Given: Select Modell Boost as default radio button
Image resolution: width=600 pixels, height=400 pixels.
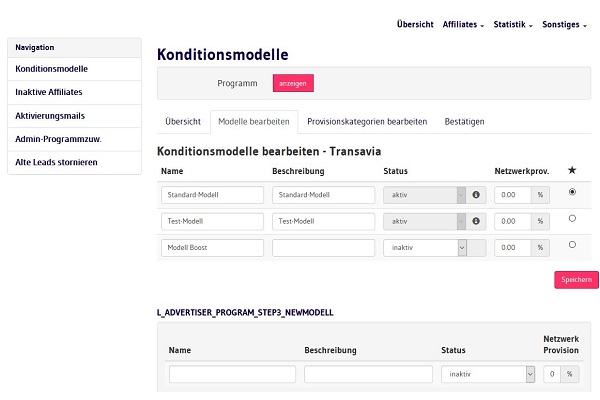Looking at the screenshot, I should pyautogui.click(x=571, y=244).
